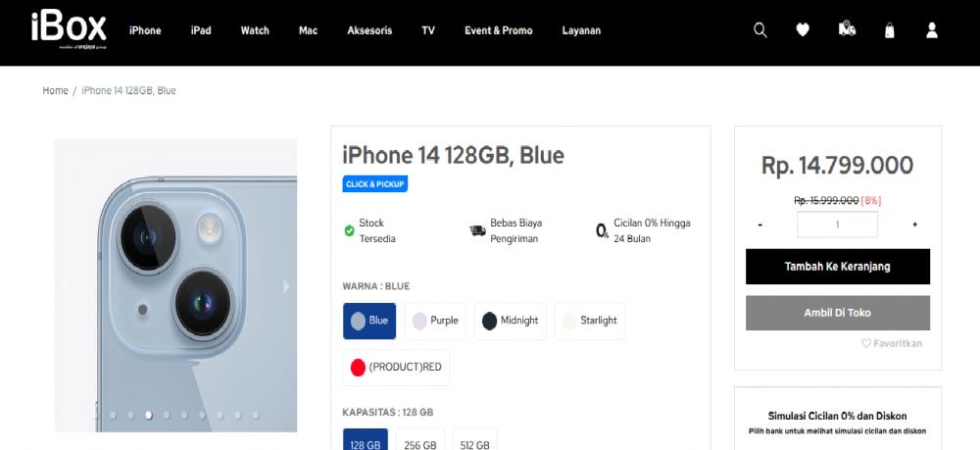Click the KAPASITAS : 128 GB label
980x450 pixels.
pos(387,413)
